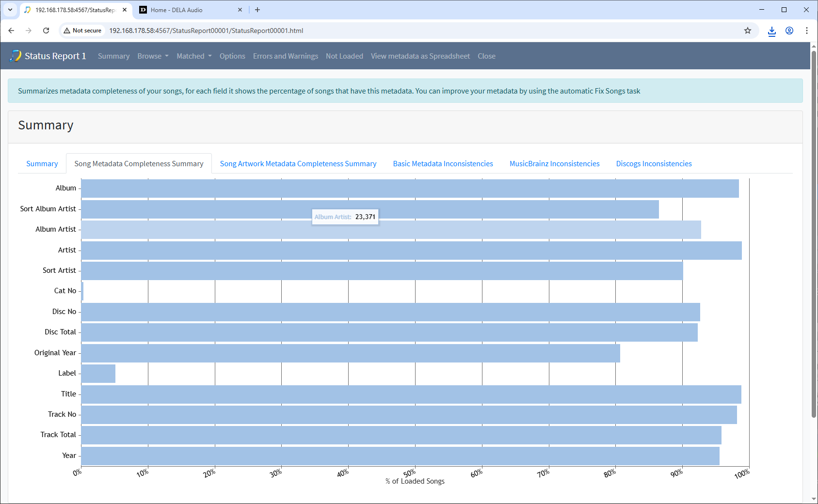818x504 pixels.
Task: Click the Status Report 1 logo icon
Action: 15,56
